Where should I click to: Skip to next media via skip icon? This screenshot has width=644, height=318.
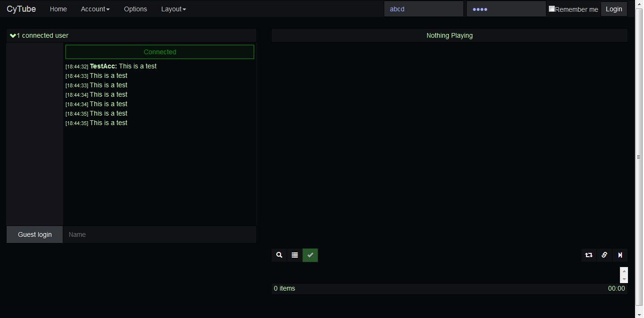coord(620,255)
